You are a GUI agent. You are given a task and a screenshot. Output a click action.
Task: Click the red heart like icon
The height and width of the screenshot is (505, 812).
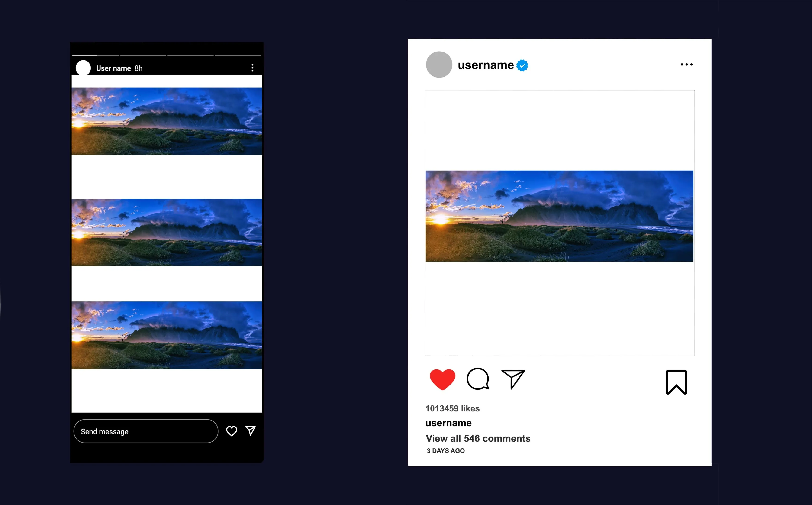[442, 379]
